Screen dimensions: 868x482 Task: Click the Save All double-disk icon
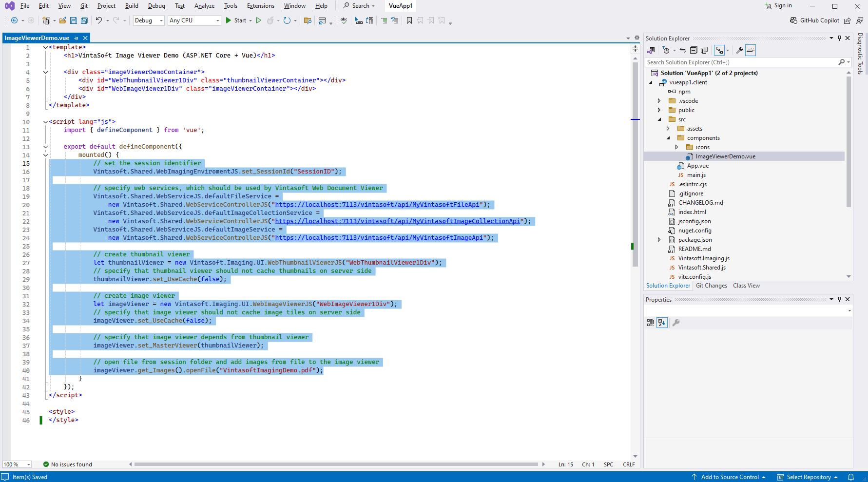(84, 20)
